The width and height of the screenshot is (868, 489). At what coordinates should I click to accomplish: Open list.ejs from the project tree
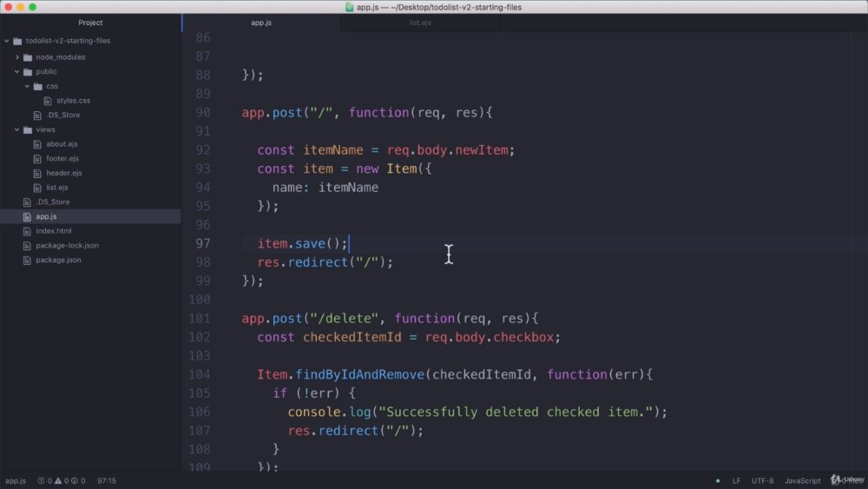click(57, 188)
